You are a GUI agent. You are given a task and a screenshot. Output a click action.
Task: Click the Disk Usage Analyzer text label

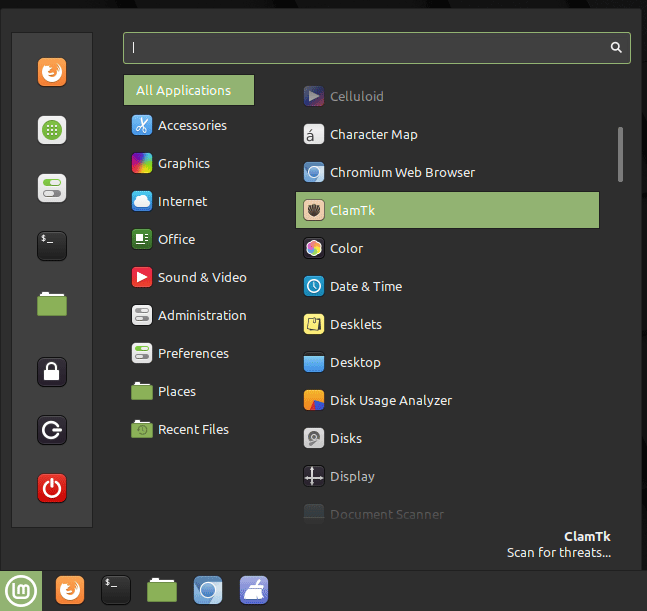[x=391, y=401]
